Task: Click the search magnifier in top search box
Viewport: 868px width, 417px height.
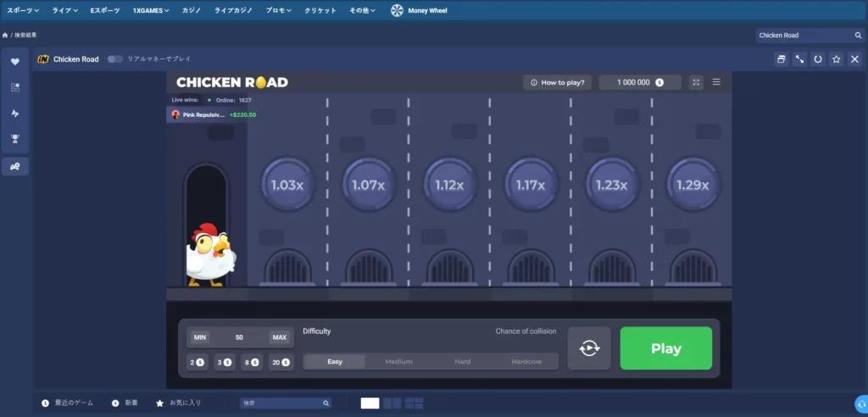Action: coord(858,36)
